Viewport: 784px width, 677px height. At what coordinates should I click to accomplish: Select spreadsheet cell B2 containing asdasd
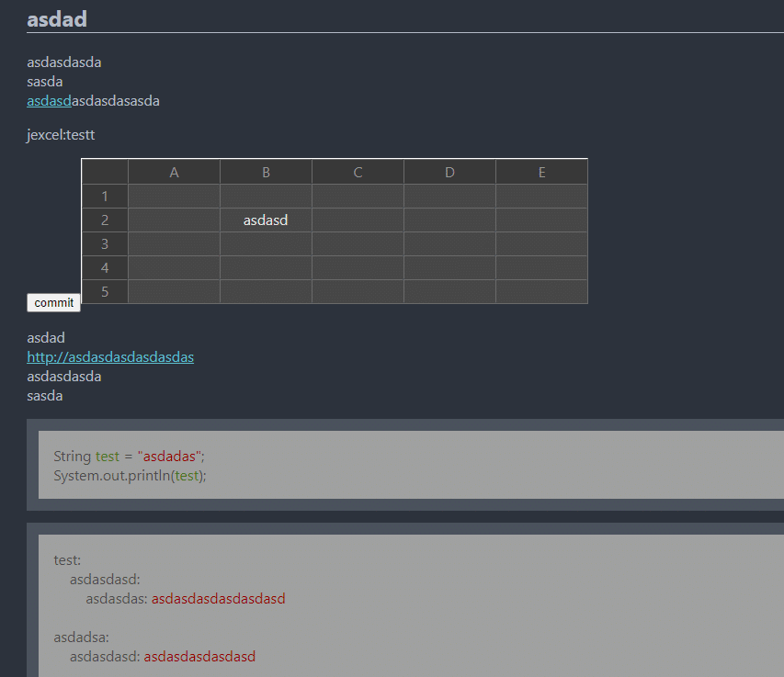coord(266,220)
